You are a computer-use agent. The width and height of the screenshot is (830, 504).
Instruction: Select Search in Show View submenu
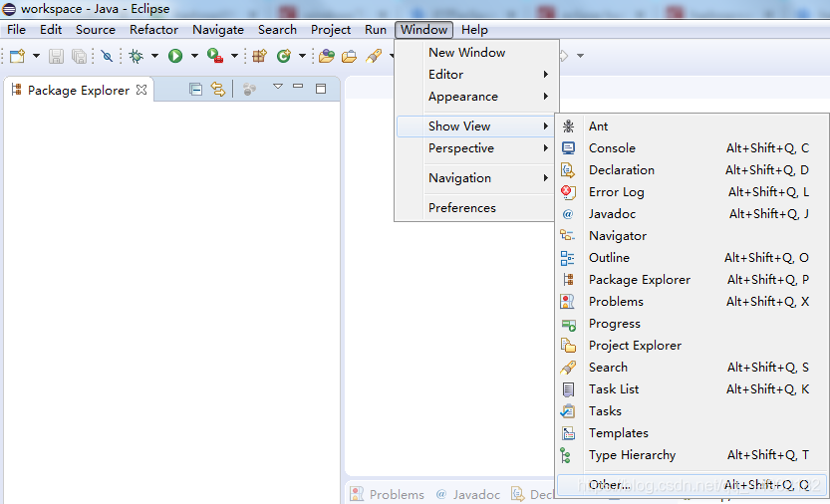coord(692,368)
